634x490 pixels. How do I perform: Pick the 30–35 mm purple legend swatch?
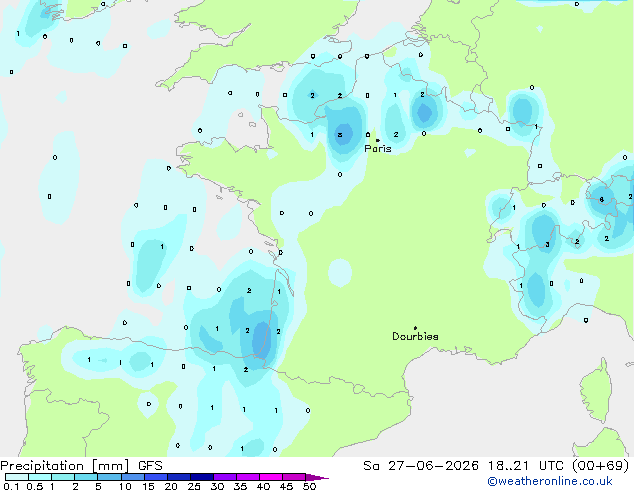[225, 477]
